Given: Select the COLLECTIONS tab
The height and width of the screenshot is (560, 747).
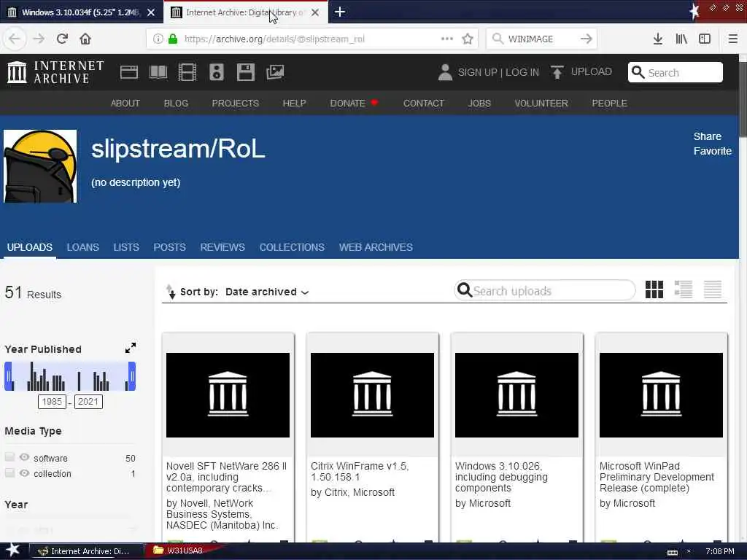Looking at the screenshot, I should coord(292,247).
